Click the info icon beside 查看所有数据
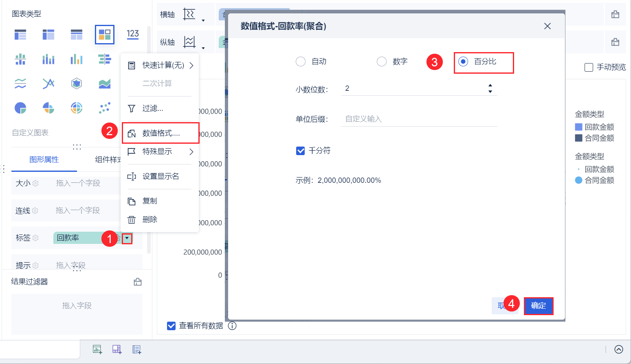The image size is (631, 364). point(232,326)
